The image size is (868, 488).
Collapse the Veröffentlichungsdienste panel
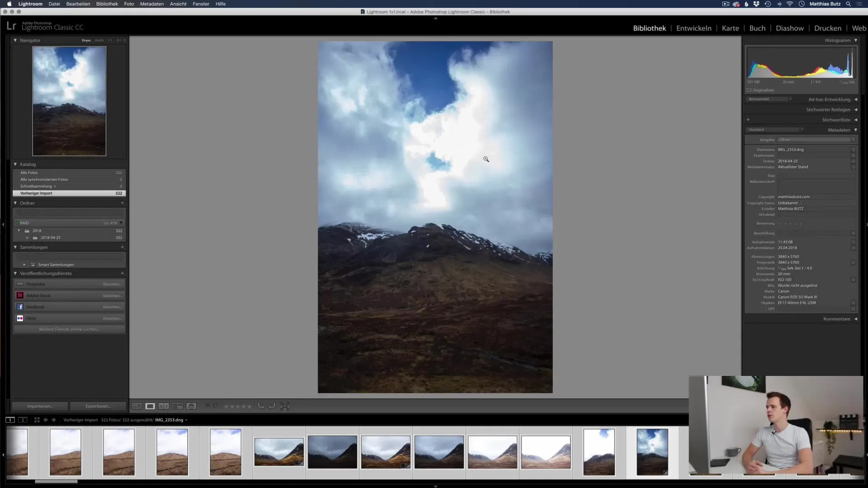[15, 273]
